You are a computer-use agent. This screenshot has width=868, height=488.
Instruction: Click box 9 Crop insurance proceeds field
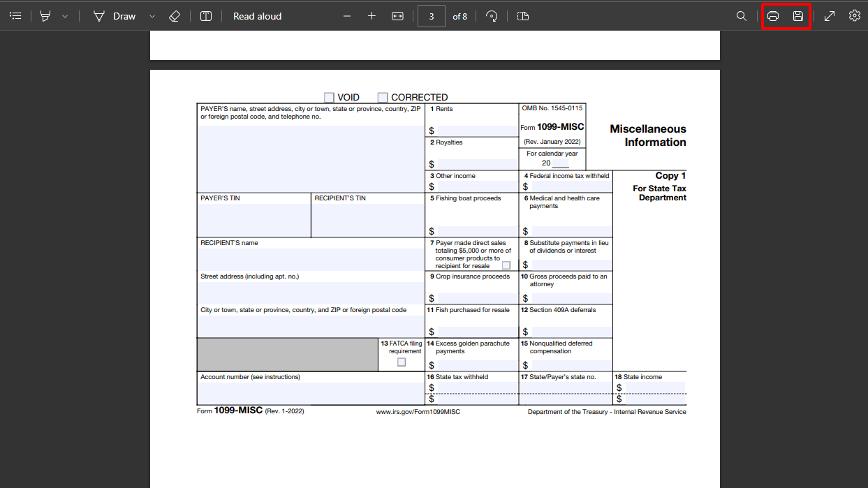(x=477, y=298)
